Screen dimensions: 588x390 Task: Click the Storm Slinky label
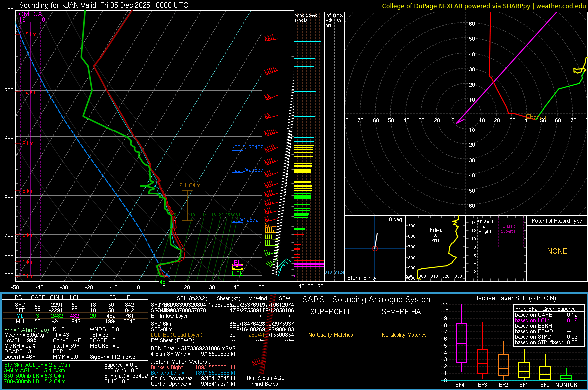tap(361, 278)
